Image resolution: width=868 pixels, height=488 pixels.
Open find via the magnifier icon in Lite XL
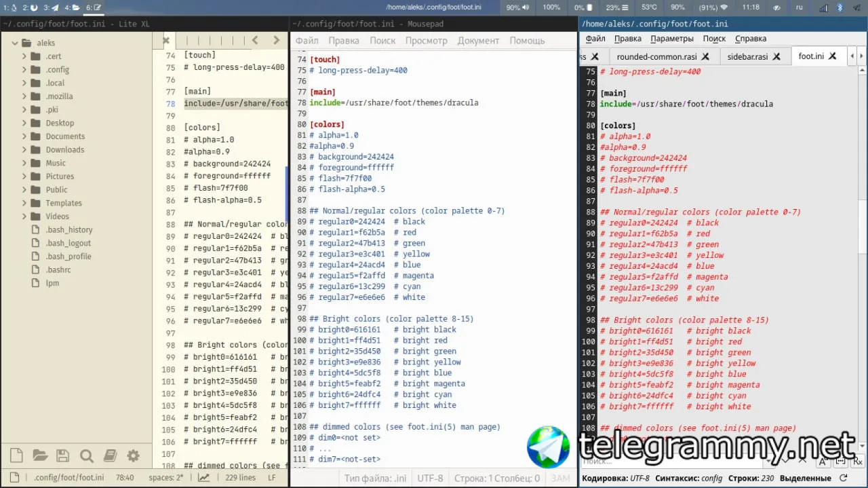pyautogui.click(x=86, y=455)
